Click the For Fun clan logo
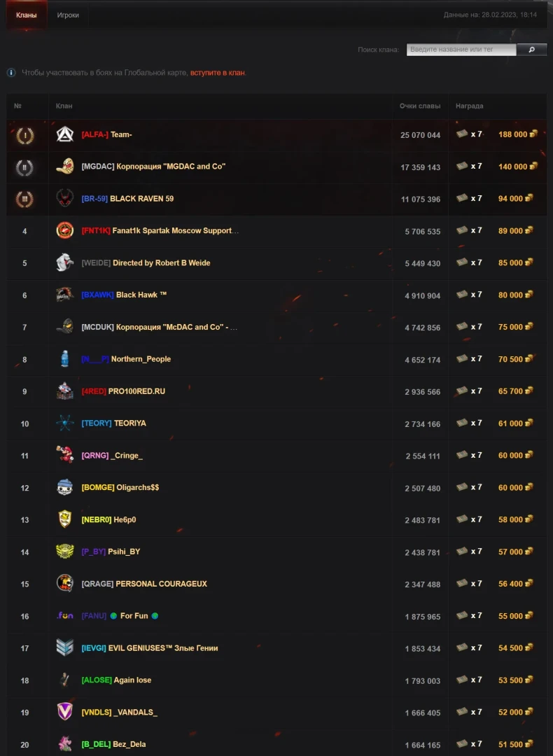 (x=65, y=616)
